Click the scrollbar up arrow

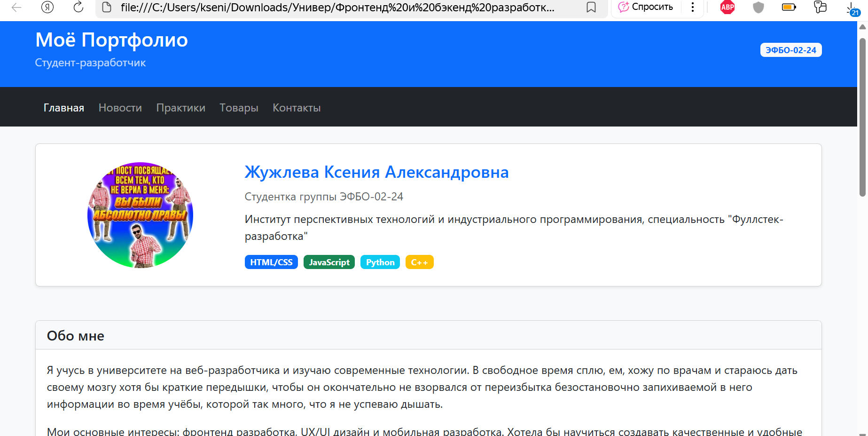point(863,27)
